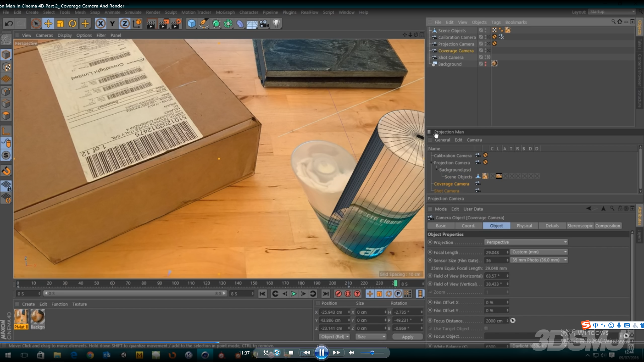Toggle Position keyframe recording

[x=370, y=294]
